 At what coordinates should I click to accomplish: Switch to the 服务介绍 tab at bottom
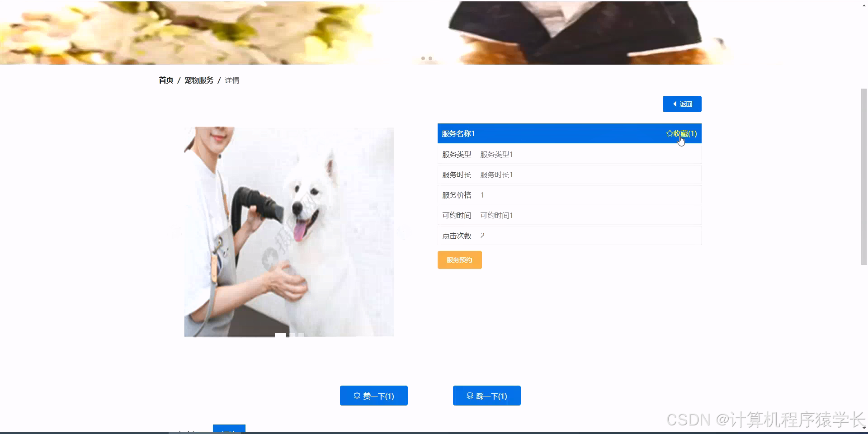click(x=185, y=431)
